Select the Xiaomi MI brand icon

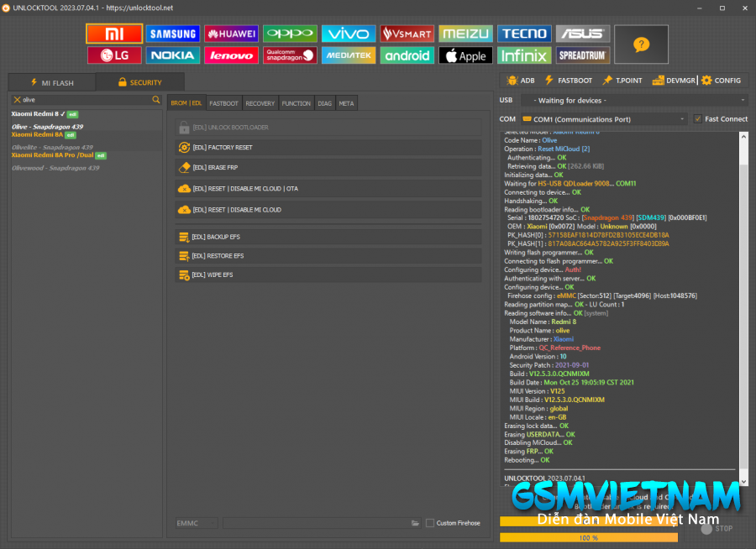click(114, 34)
